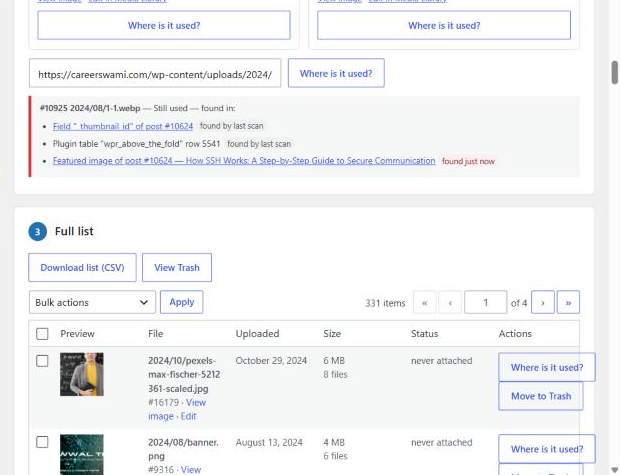Open the Bulk actions dropdown
Viewport: 620px width, 475px height.
92,303
